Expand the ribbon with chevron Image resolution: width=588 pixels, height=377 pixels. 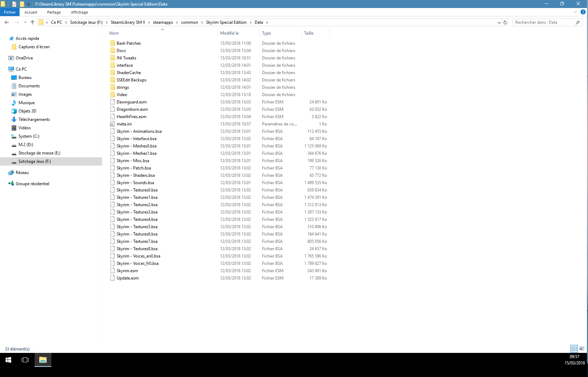(x=575, y=12)
